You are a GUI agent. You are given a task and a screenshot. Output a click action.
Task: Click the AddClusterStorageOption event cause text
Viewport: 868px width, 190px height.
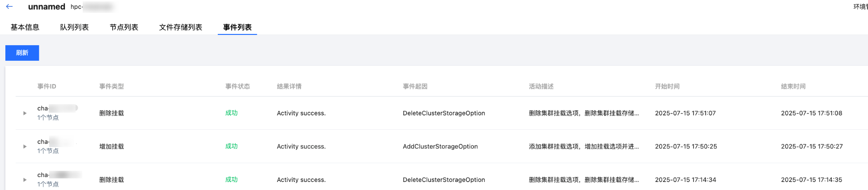tap(440, 147)
